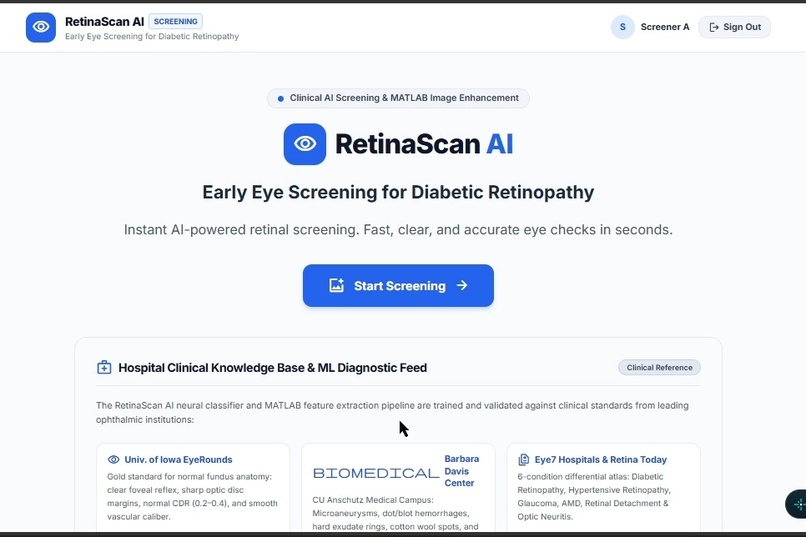Click the document icon beside Eye7 Hospitals
This screenshot has width=806, height=537.
(523, 459)
